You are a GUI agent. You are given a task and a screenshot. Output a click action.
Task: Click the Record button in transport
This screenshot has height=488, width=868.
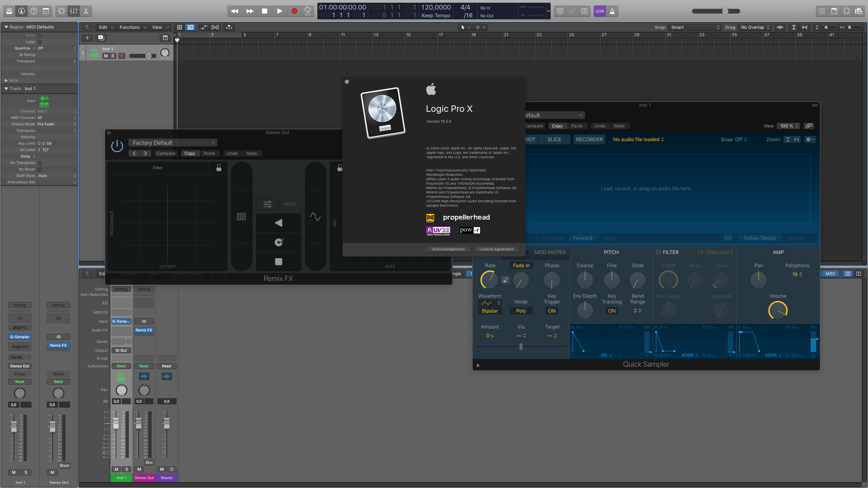point(294,11)
